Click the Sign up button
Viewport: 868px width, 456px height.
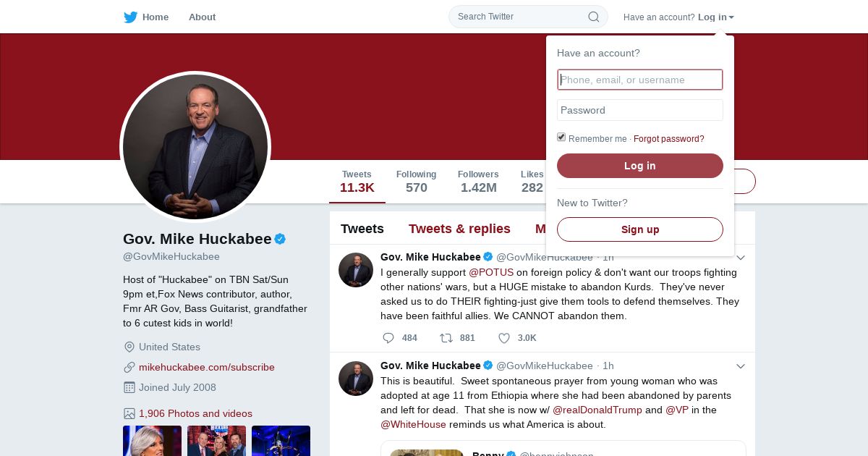point(640,229)
